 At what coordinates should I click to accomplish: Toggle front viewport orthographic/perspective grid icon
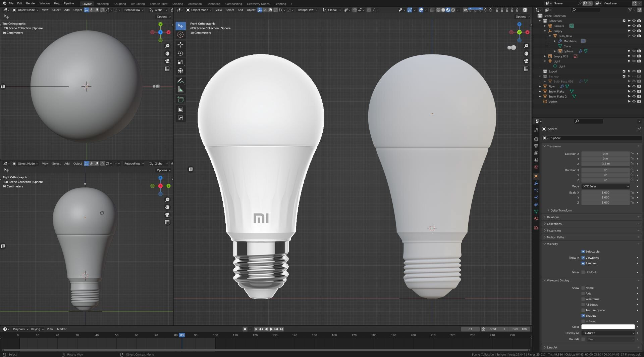[x=526, y=69]
